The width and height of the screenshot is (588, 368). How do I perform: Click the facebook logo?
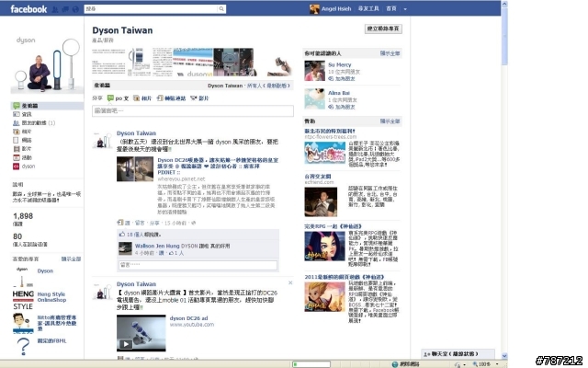(28, 9)
